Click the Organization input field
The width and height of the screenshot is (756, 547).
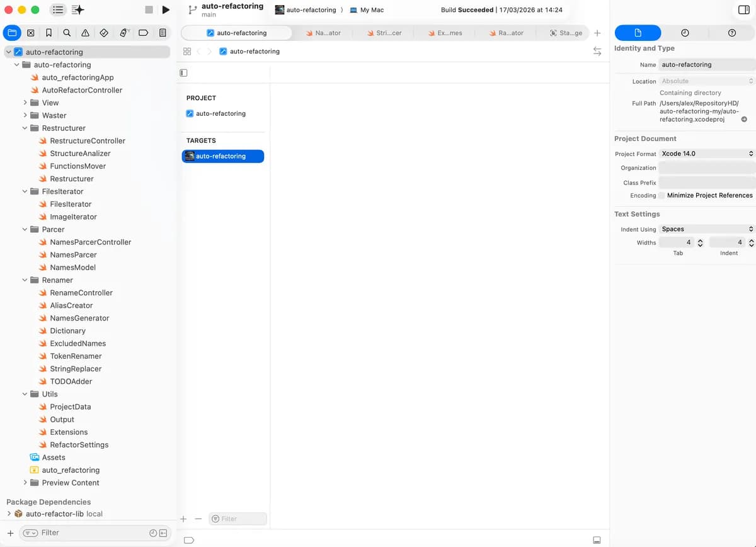click(707, 168)
